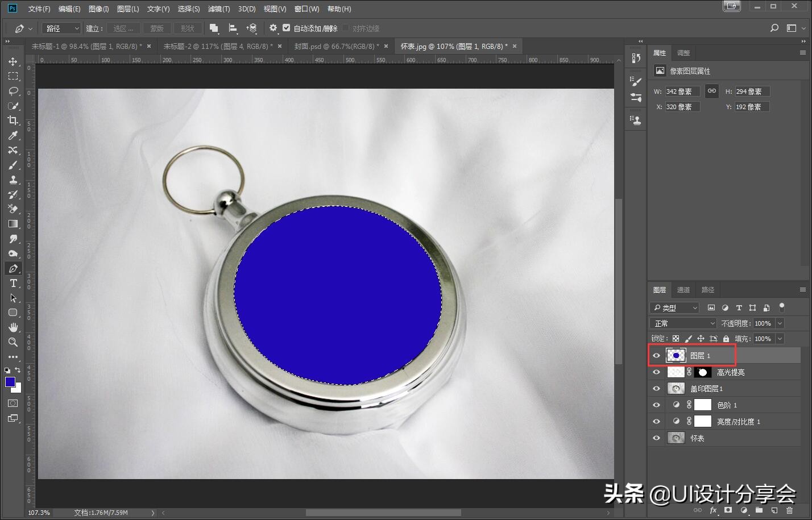Create a new adjustment layer

pyautogui.click(x=744, y=510)
